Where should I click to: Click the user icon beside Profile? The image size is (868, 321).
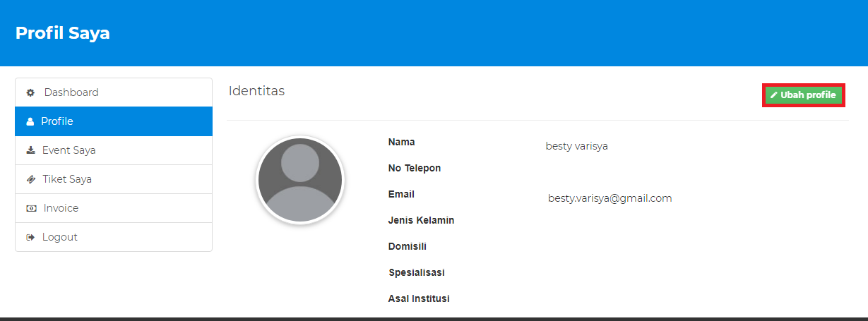(x=30, y=122)
